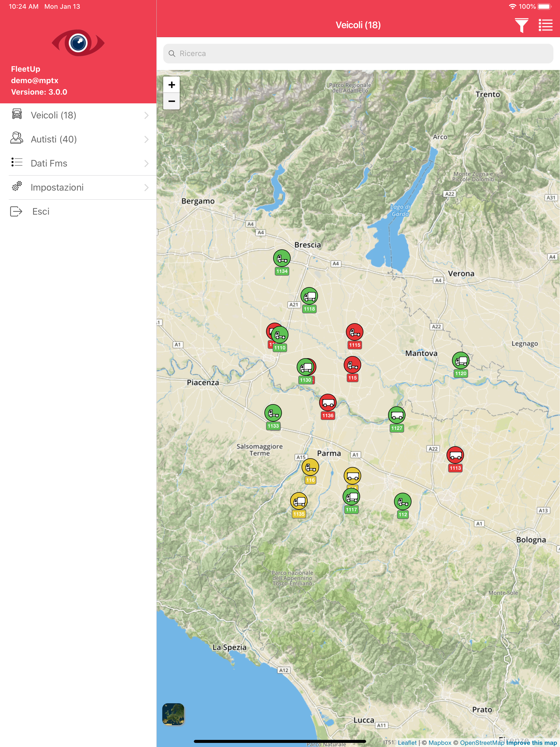
Task: Select yellow van marker above 1117
Action: [352, 476]
